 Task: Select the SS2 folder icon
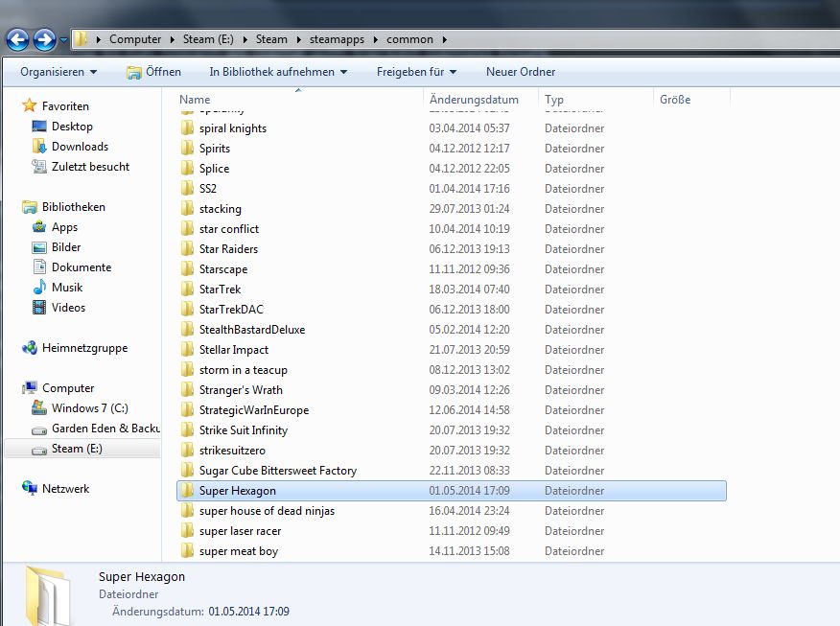click(187, 189)
